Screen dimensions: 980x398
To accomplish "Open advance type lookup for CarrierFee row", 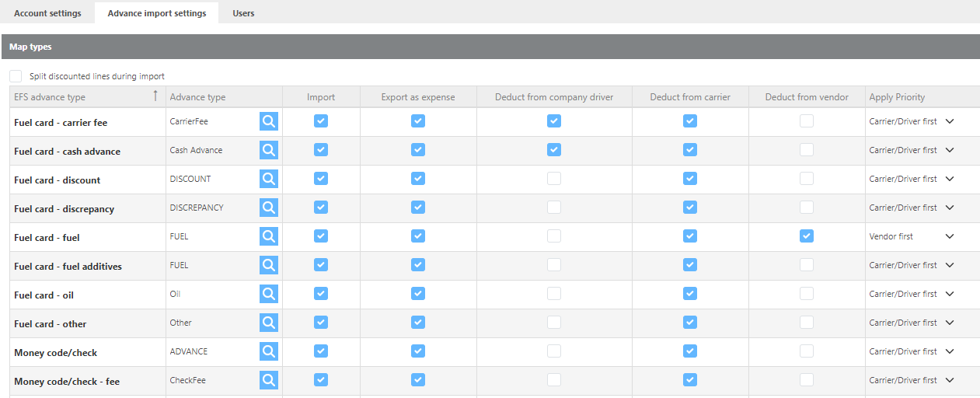I will coord(268,121).
